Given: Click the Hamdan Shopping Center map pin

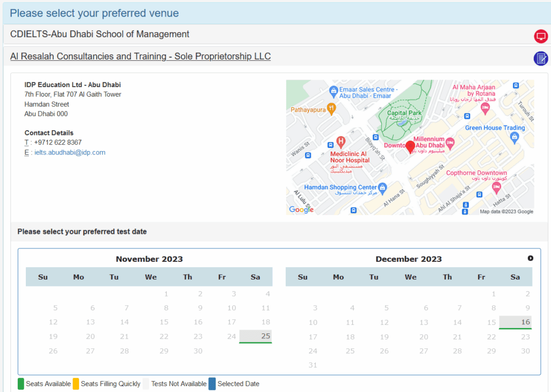Looking at the screenshot, I should click(x=383, y=188).
